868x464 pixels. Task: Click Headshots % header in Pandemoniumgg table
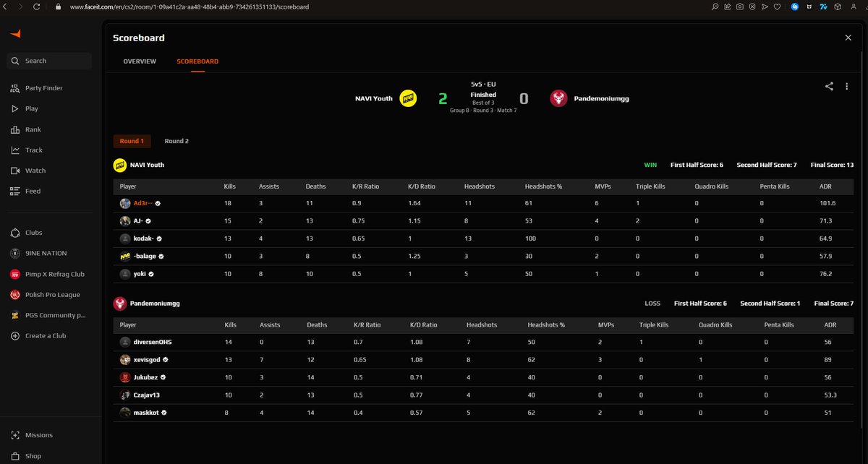(x=545, y=325)
